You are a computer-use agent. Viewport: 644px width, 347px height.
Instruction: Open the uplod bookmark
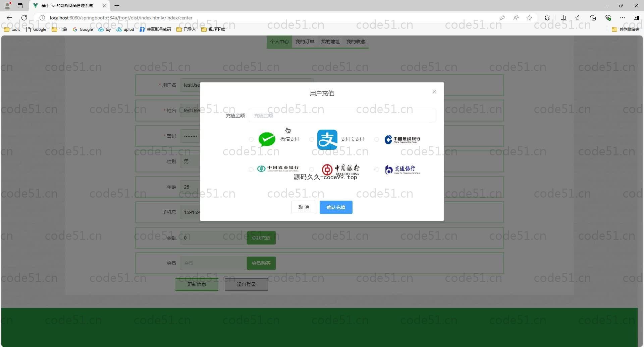(x=125, y=29)
